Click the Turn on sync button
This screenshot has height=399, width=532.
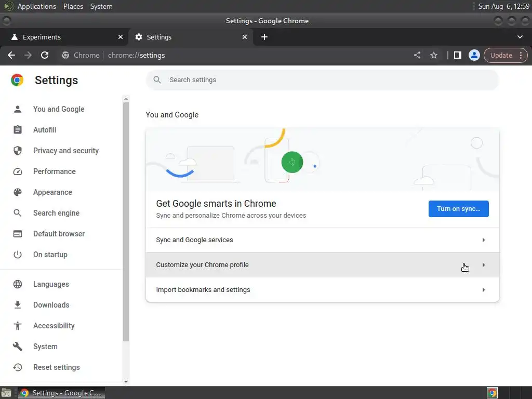(458, 209)
